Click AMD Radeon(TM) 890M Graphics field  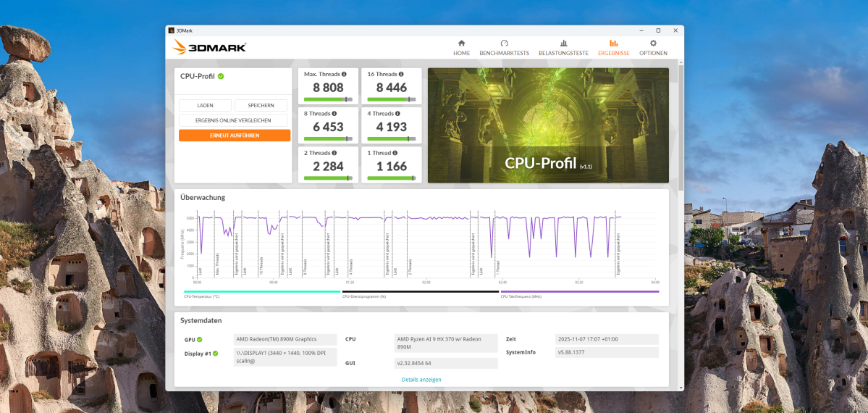coord(284,339)
